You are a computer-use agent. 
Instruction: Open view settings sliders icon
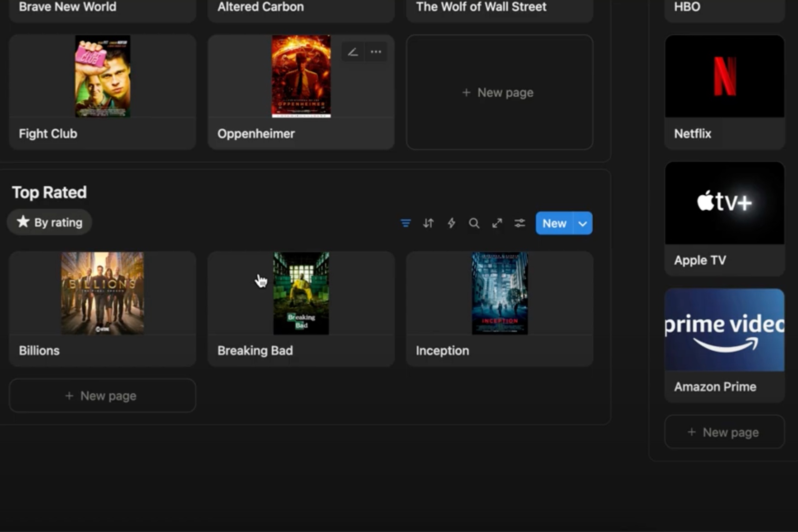519,223
